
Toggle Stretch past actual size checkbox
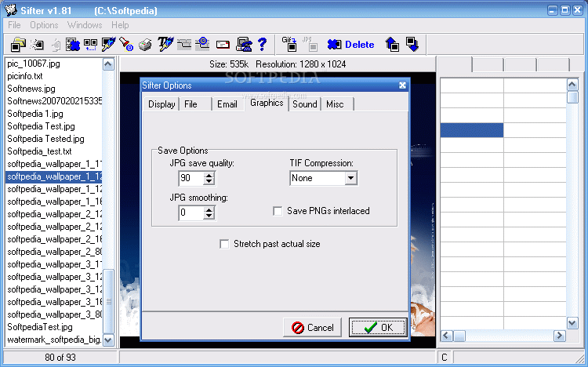click(224, 245)
